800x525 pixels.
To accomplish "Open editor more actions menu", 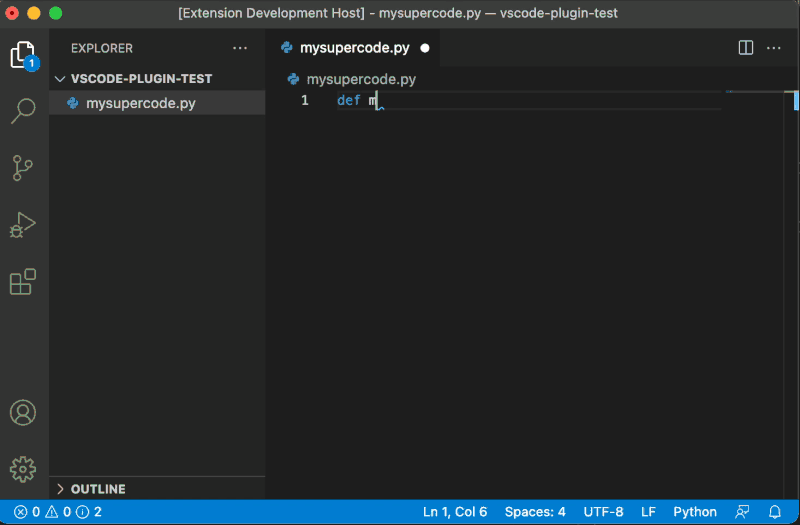I will pos(773,48).
